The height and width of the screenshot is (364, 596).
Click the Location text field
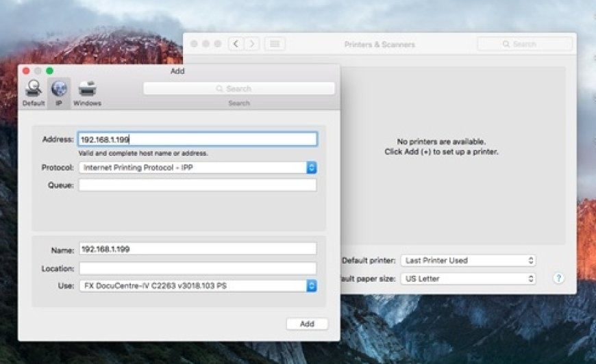tap(197, 268)
